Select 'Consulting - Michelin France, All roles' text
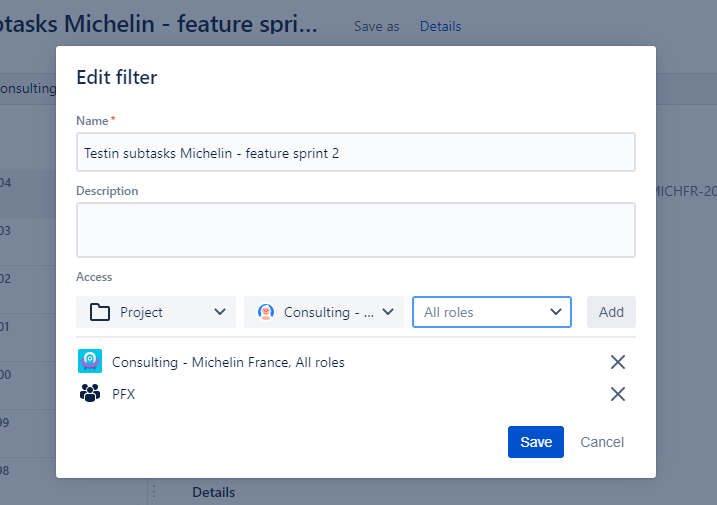The width and height of the screenshot is (717, 505). point(228,362)
